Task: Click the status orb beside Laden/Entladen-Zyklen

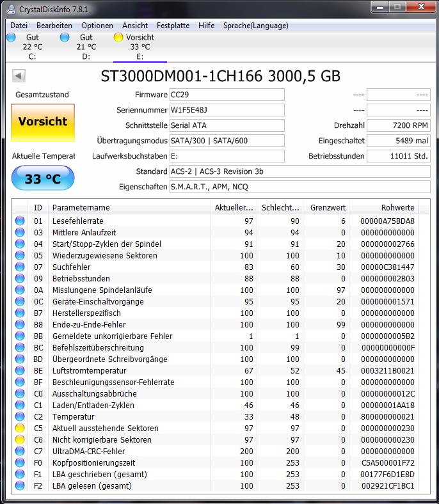Action: coord(20,406)
